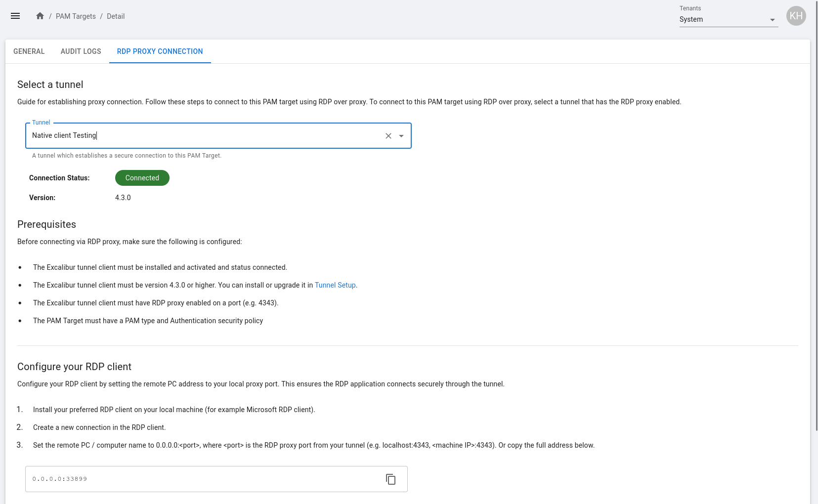Open the KH user avatar menu

click(x=796, y=16)
